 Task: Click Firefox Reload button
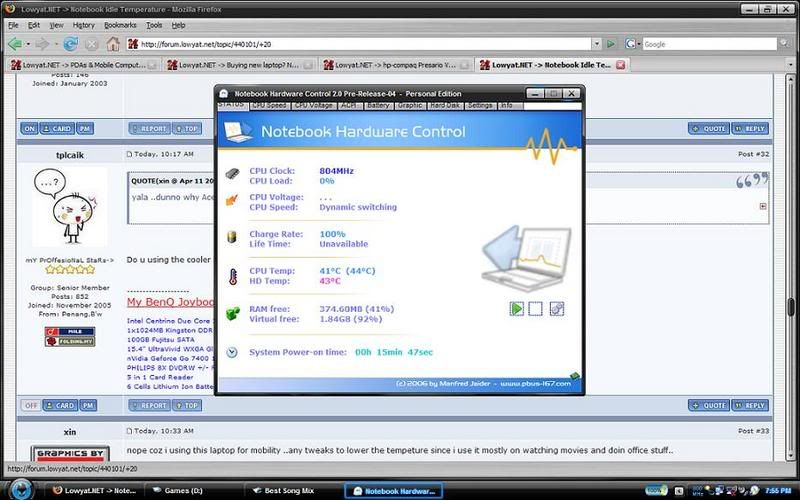coord(71,44)
